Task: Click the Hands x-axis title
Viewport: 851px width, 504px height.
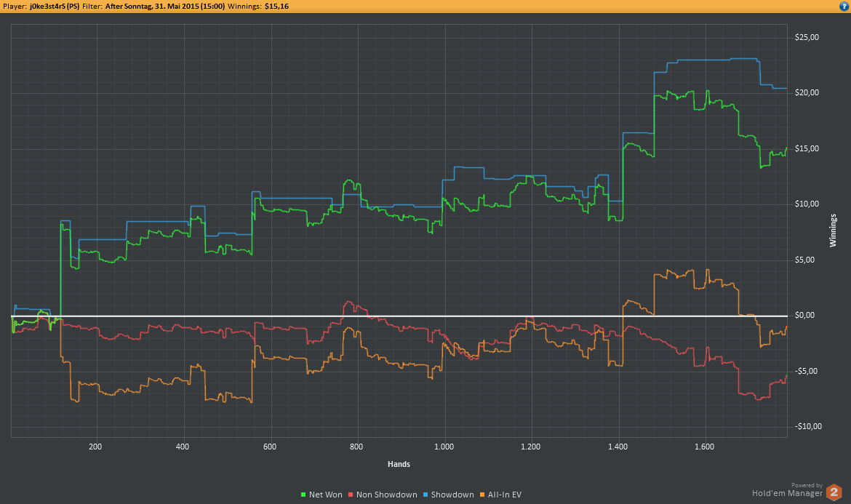Action: click(399, 465)
